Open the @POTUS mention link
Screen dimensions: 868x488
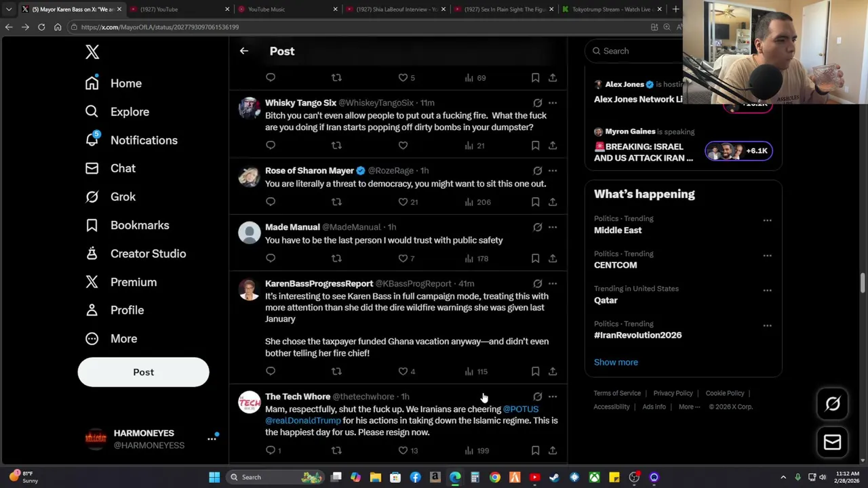[521, 409]
